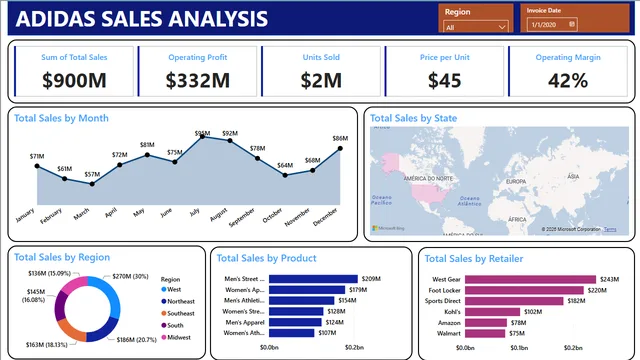
Task: Click the January data point labeled $71M
Action: [37, 166]
